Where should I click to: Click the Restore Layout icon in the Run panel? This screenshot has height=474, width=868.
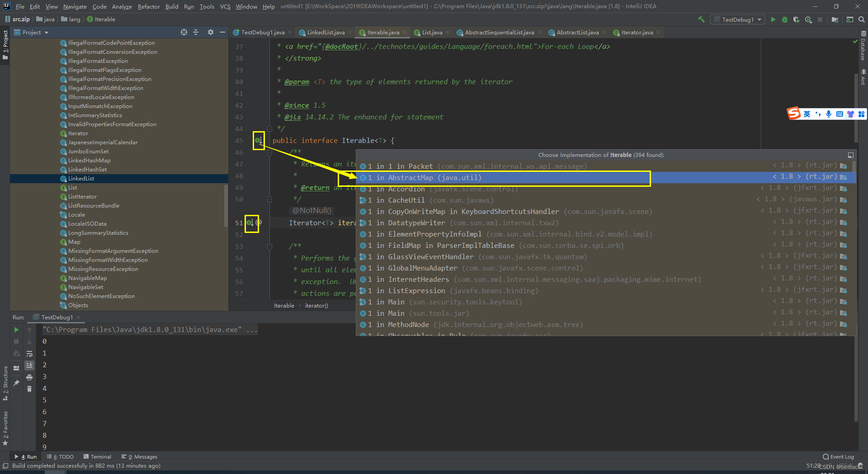click(16, 368)
